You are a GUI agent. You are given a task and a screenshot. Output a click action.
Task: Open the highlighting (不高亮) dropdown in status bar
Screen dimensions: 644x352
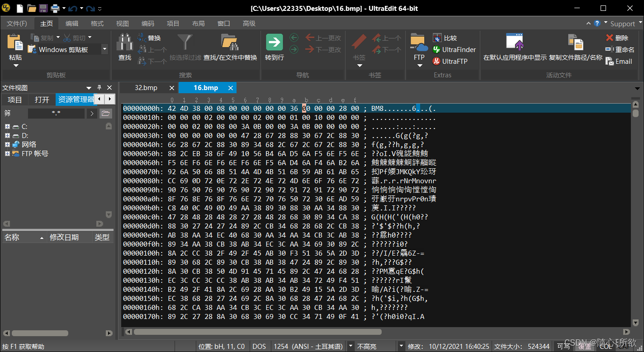[x=401, y=347]
